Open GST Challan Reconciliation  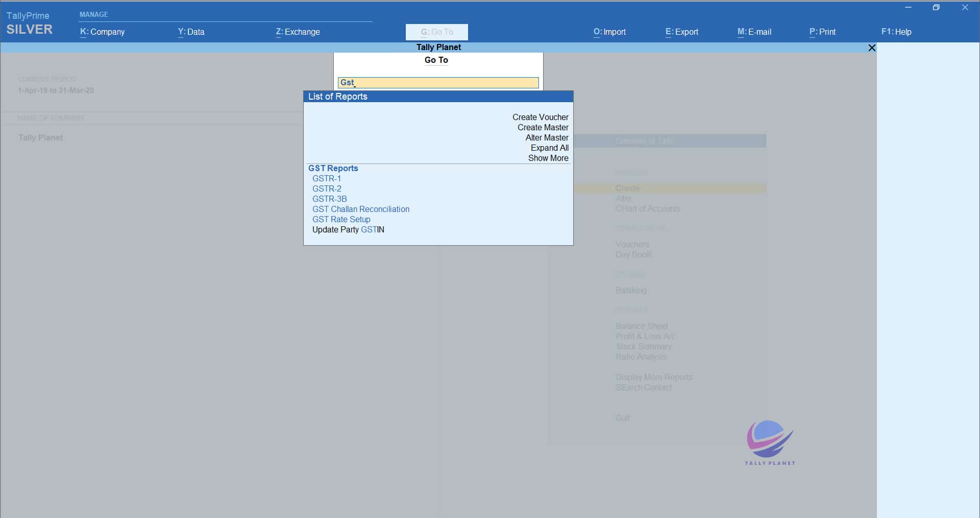(360, 209)
